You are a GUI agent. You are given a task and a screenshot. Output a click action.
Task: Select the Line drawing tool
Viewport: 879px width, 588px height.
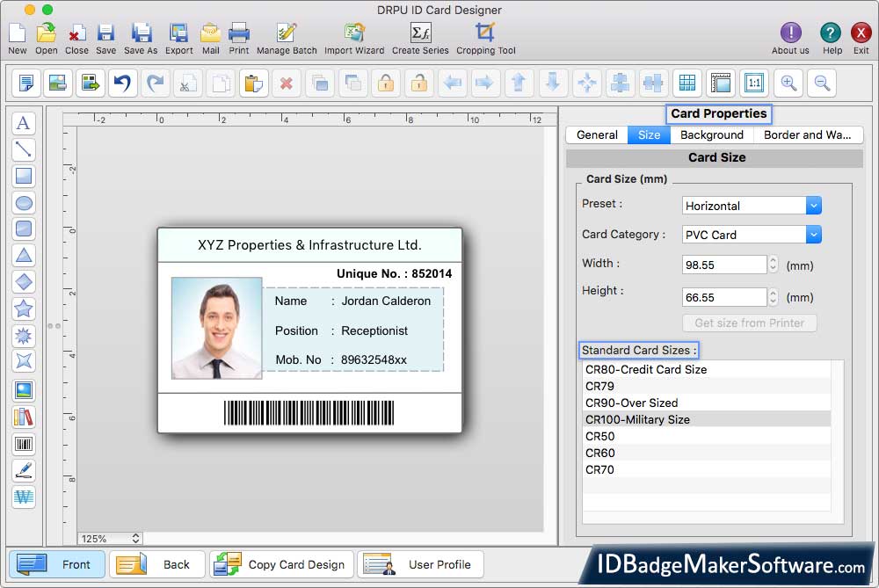pyautogui.click(x=24, y=149)
